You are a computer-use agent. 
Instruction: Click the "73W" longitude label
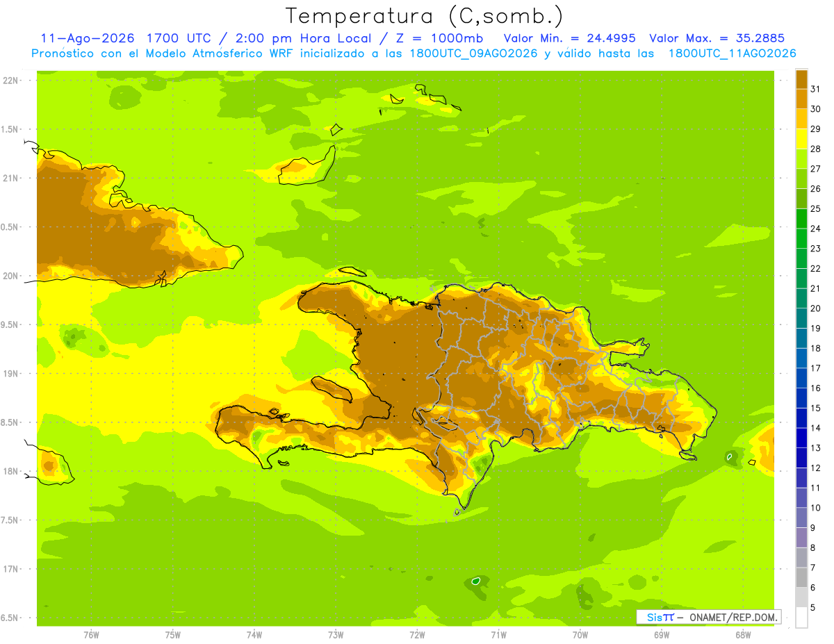(336, 634)
